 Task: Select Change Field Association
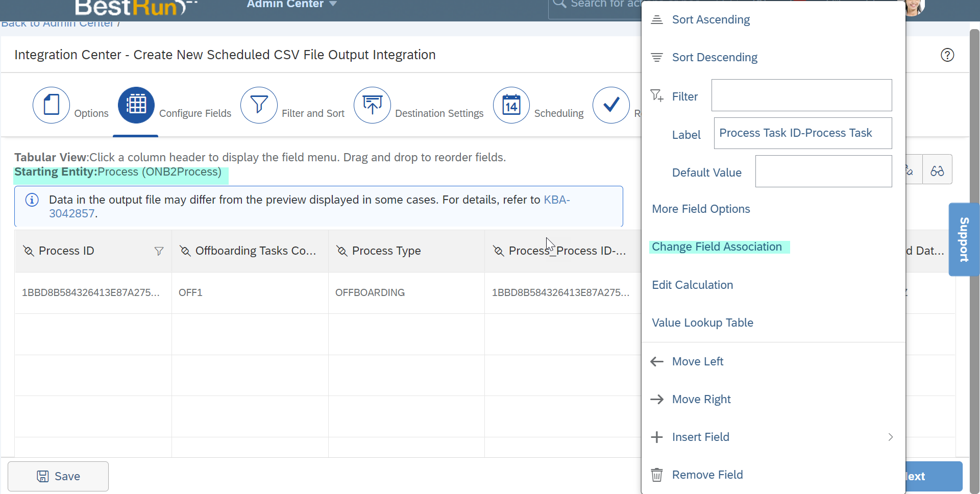717,247
